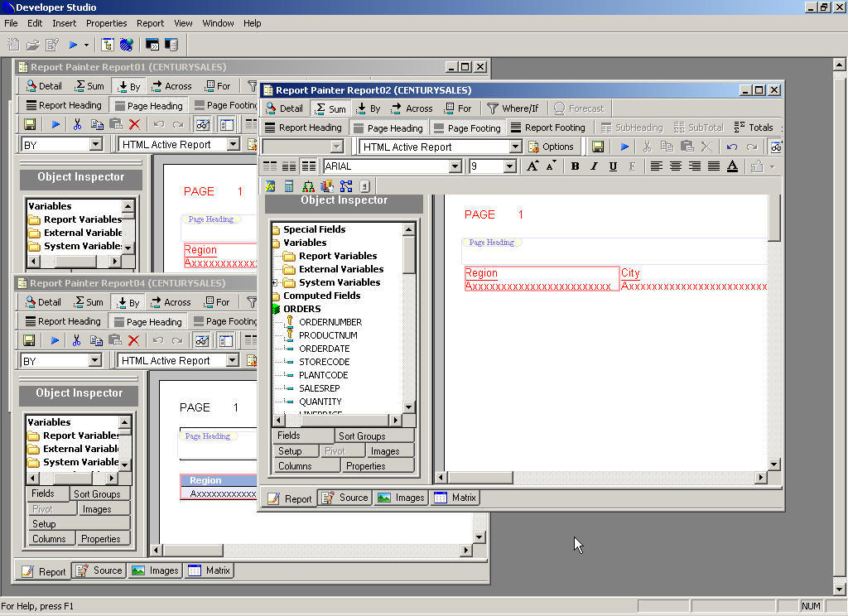
Task: Expand the System Variables tree node
Action: click(276, 282)
